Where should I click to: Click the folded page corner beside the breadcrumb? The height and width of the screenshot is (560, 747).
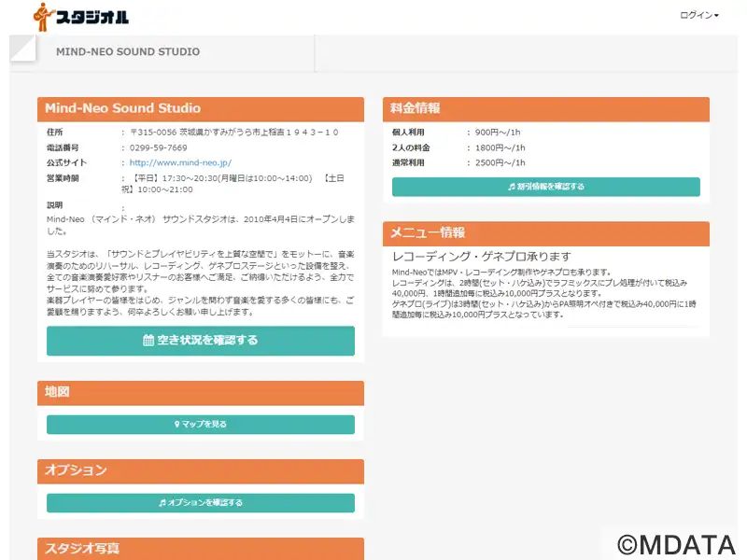click(22, 49)
